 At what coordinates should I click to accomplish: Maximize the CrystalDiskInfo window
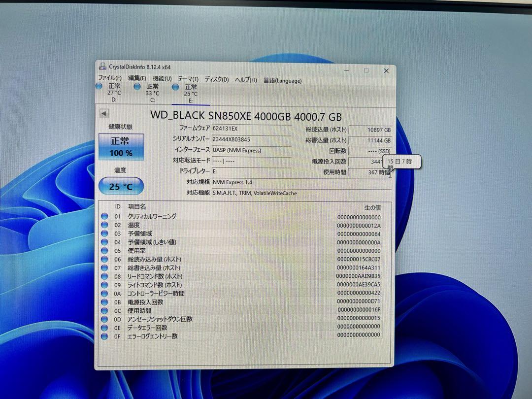coord(366,70)
